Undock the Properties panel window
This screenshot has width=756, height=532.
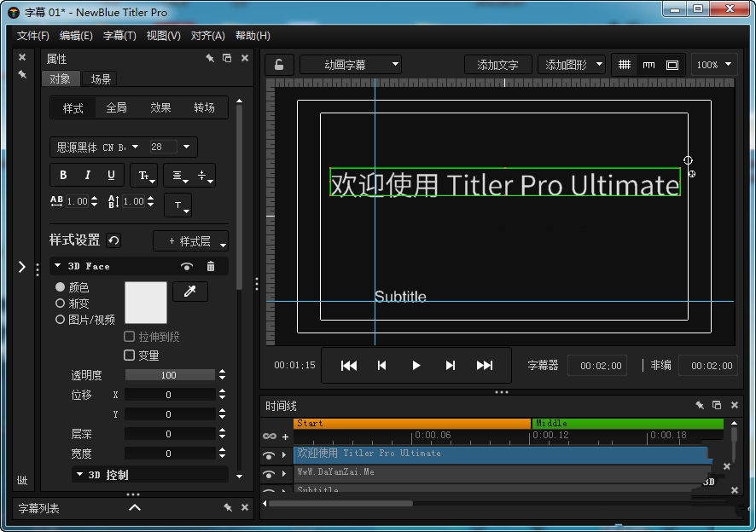(x=227, y=58)
